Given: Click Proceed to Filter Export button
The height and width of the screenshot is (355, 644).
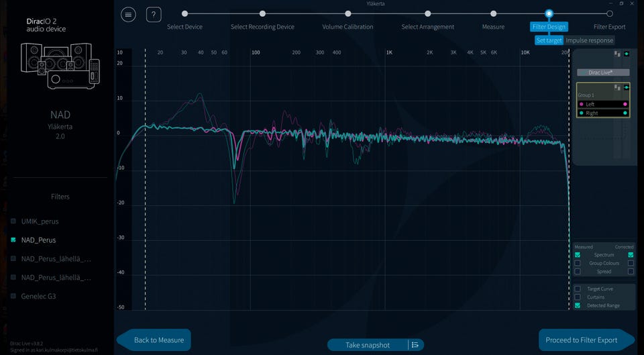Looking at the screenshot, I should pyautogui.click(x=587, y=340).
